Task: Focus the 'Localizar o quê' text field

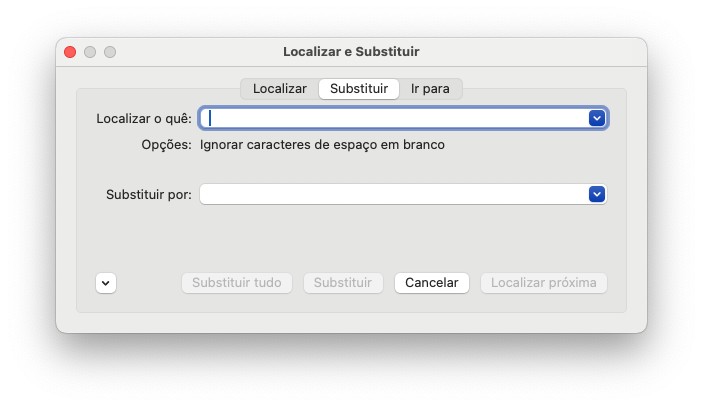Action: [395, 118]
